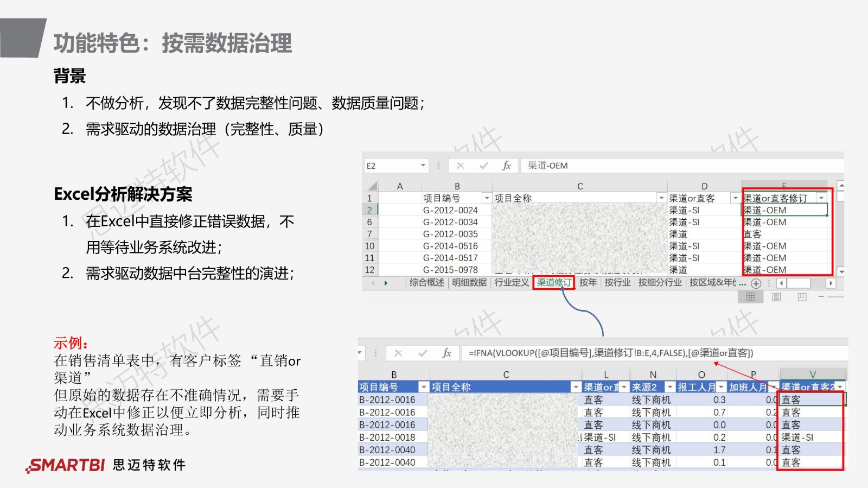Image resolution: width=868 pixels, height=488 pixels.
Task: Click the fx insert function icon beside cell E2
Action: pyautogui.click(x=506, y=166)
